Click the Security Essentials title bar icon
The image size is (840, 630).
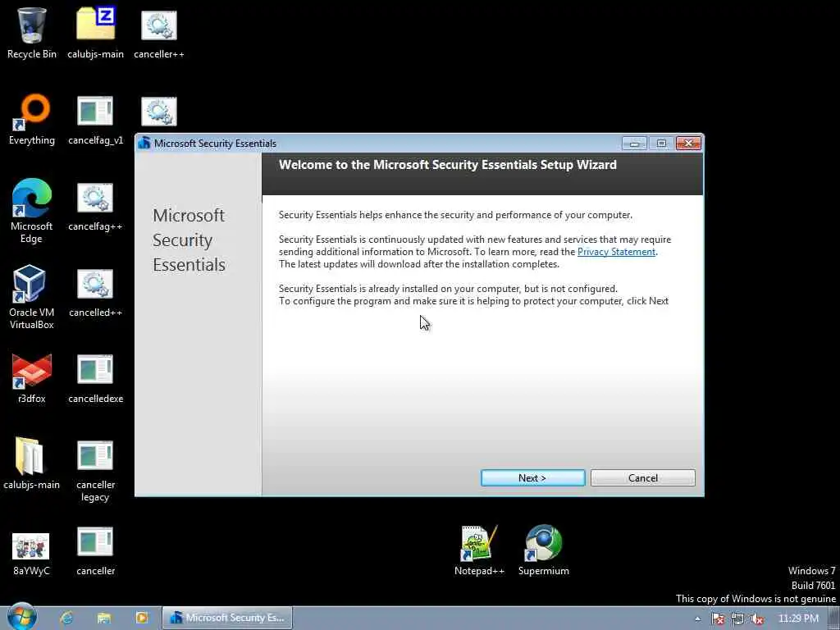pos(144,143)
